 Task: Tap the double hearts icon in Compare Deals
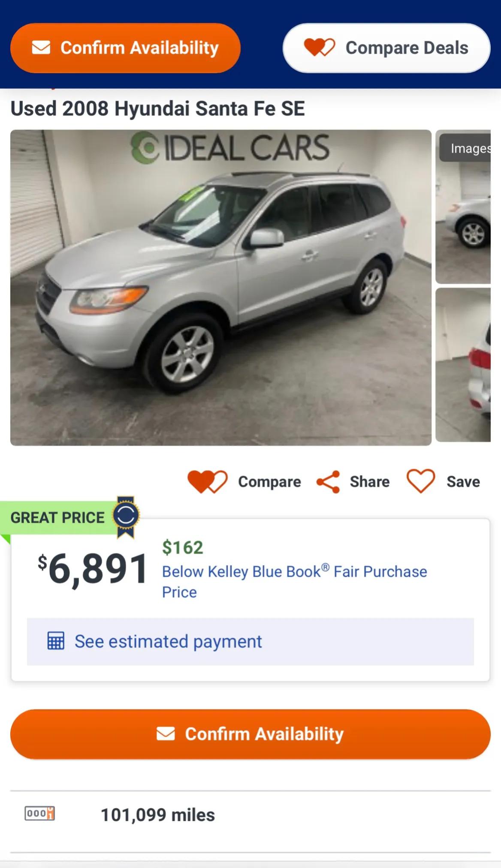[x=320, y=47]
